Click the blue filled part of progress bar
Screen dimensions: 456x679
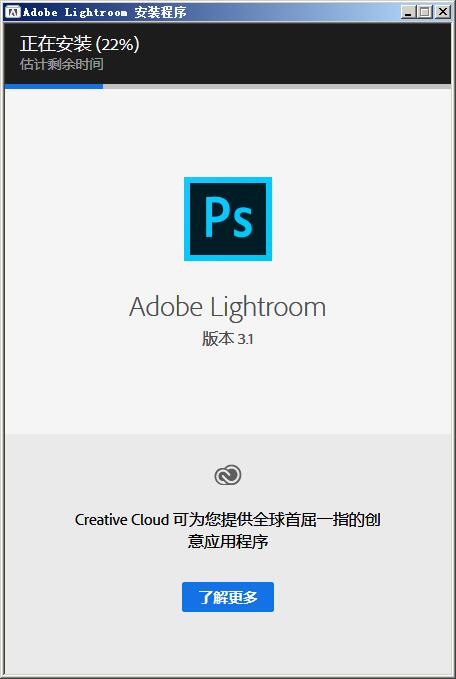click(53, 86)
